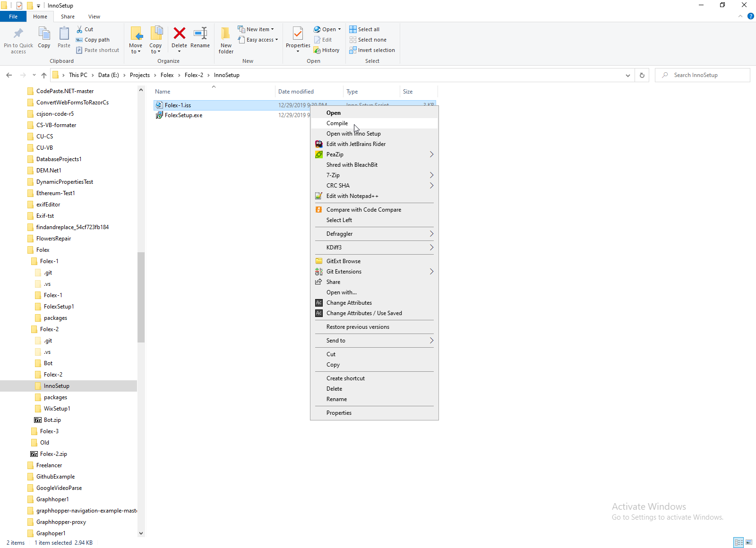Choose Open with Inno Setup

(x=374, y=134)
